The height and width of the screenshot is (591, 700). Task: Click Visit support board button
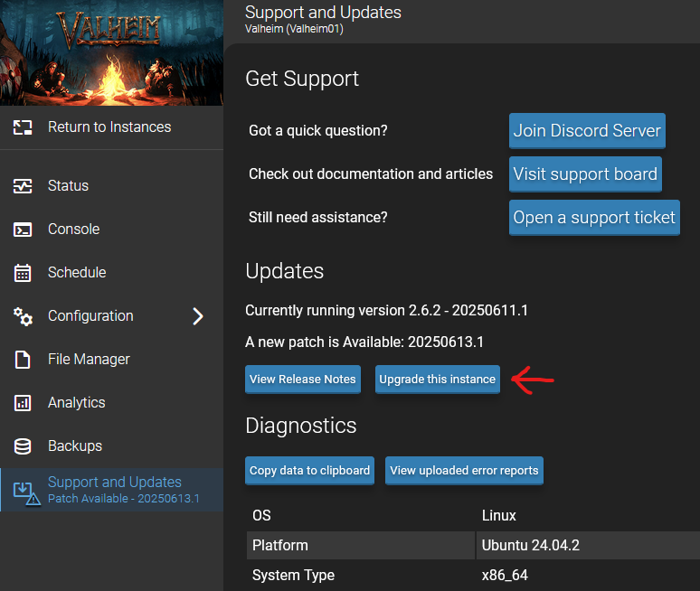[x=585, y=174]
